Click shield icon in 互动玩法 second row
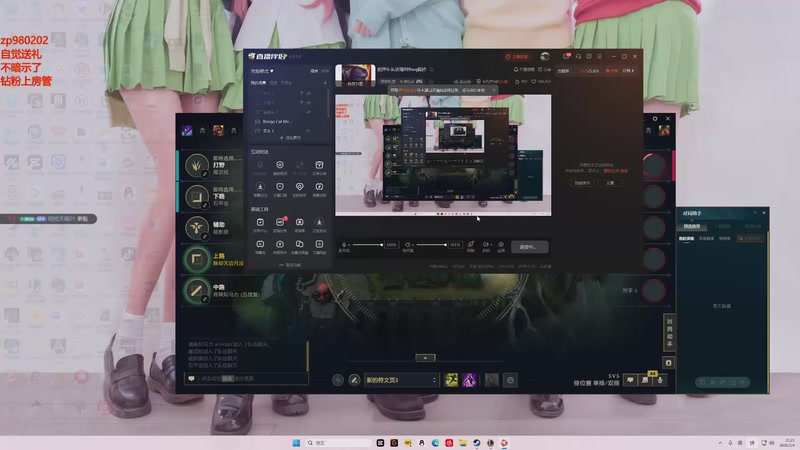 (280, 189)
